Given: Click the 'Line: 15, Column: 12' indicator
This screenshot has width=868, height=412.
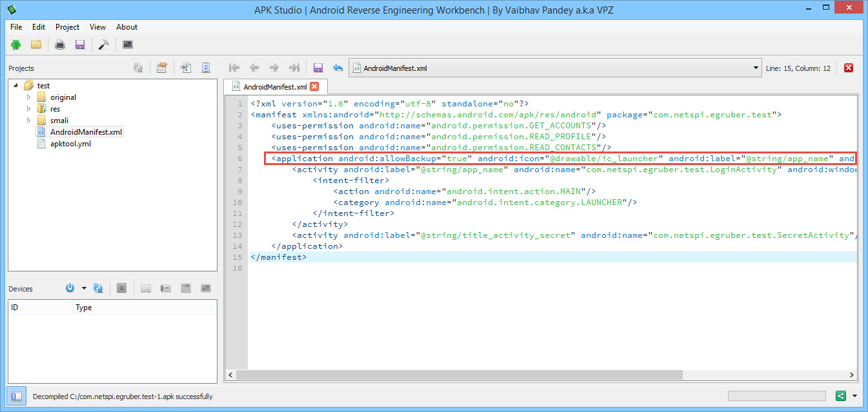Looking at the screenshot, I should coord(798,68).
